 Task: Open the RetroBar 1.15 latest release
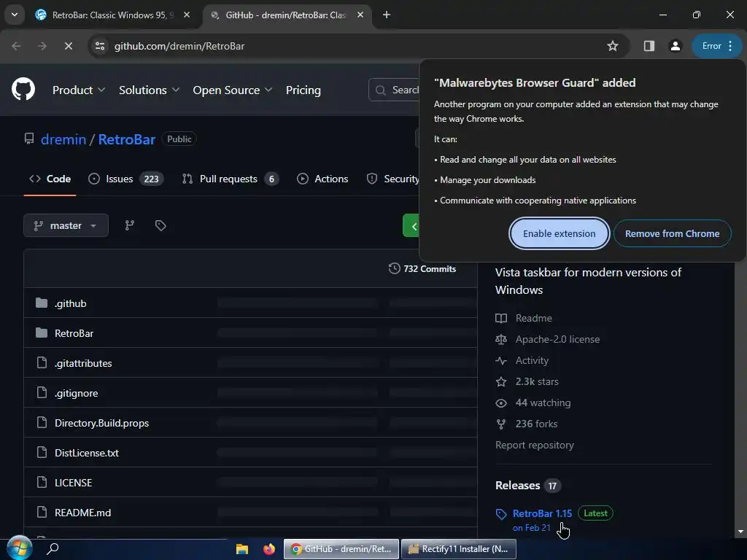(x=542, y=513)
